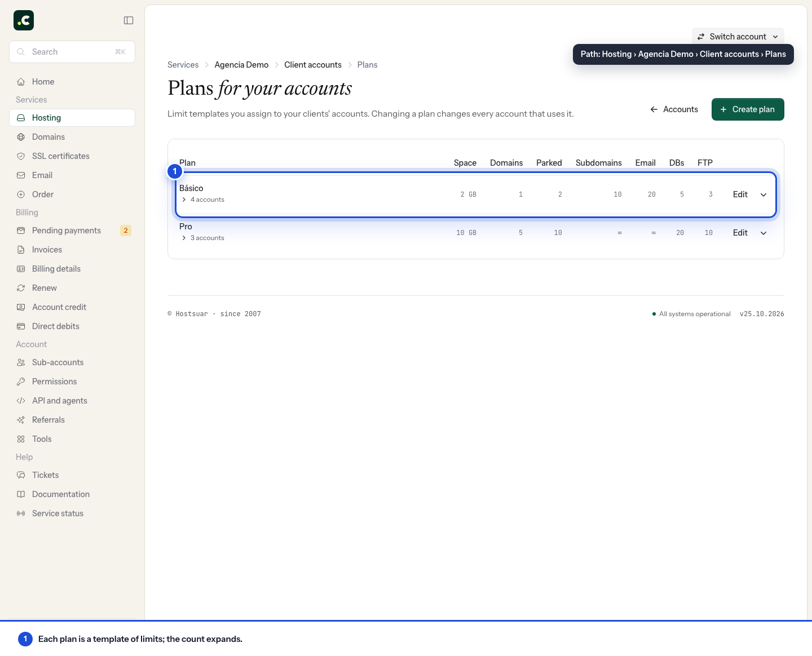Open Agencia Demo in the breadcrumb
The image size is (812, 656).
pos(241,65)
